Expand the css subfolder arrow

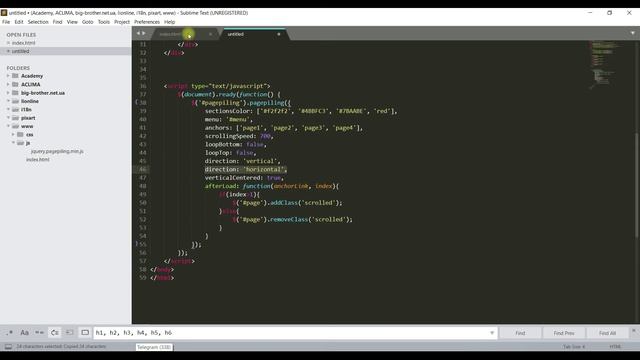point(13,134)
